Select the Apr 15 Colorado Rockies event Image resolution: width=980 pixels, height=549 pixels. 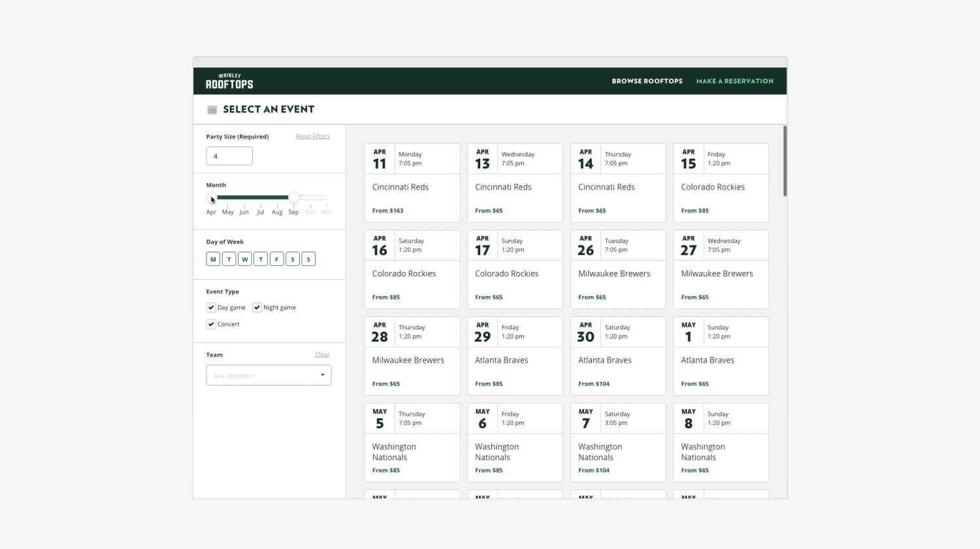click(721, 183)
